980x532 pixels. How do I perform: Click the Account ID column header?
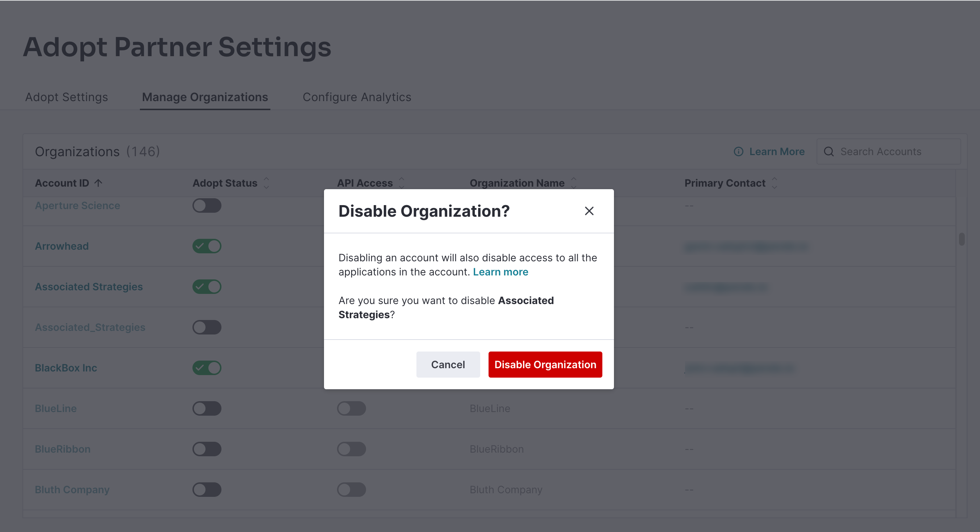coord(62,183)
